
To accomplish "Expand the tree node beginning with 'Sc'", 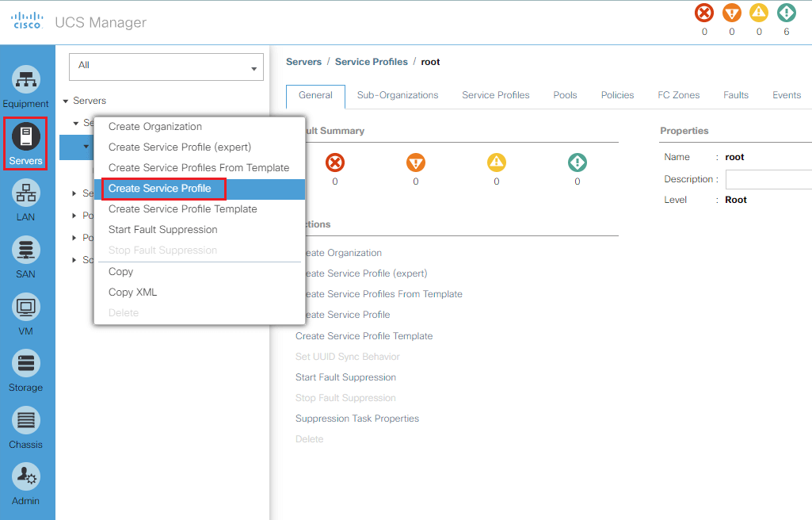I will [x=74, y=260].
